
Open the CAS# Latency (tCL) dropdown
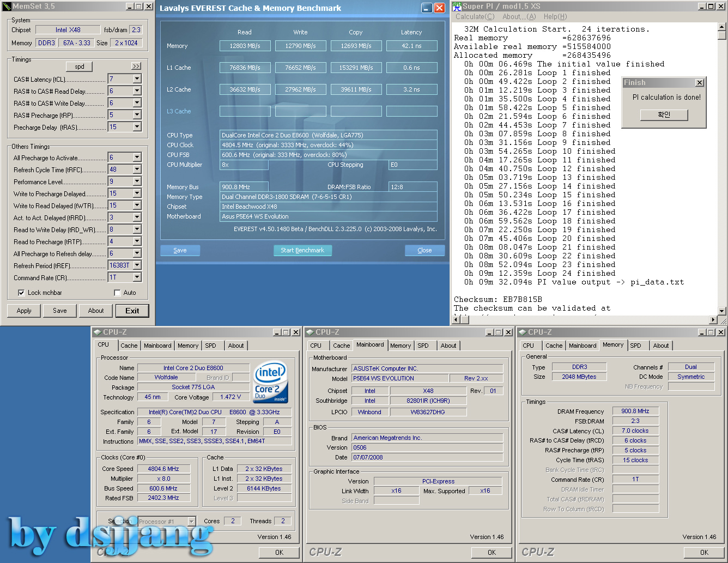137,79
